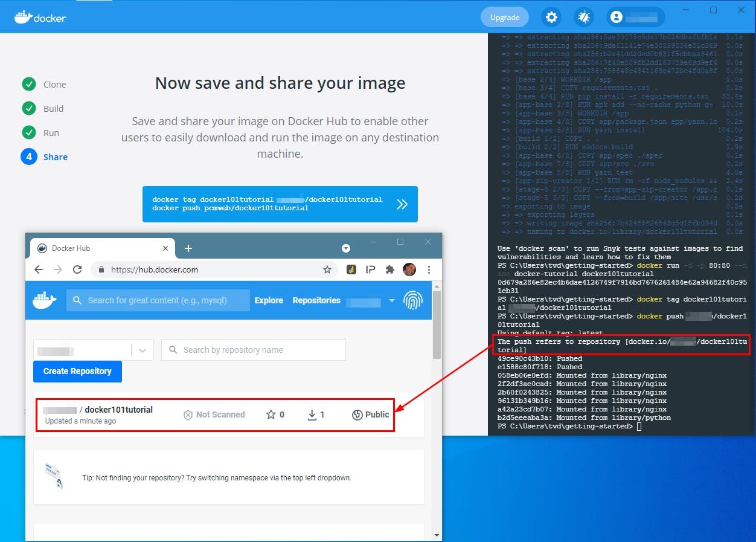Viewport: 756px width, 542px height.
Task: Click the 'Using default tag: latest' terminal line
Action: pyautogui.click(x=550, y=333)
